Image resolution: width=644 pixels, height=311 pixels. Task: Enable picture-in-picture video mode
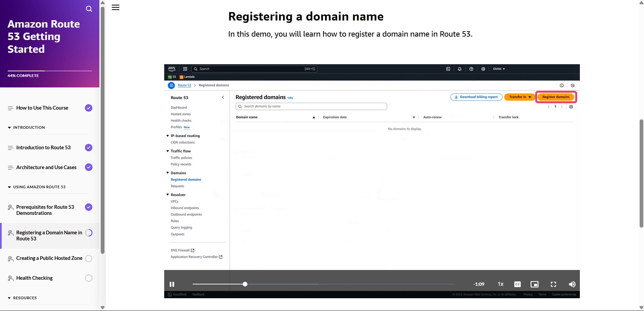coord(534,284)
